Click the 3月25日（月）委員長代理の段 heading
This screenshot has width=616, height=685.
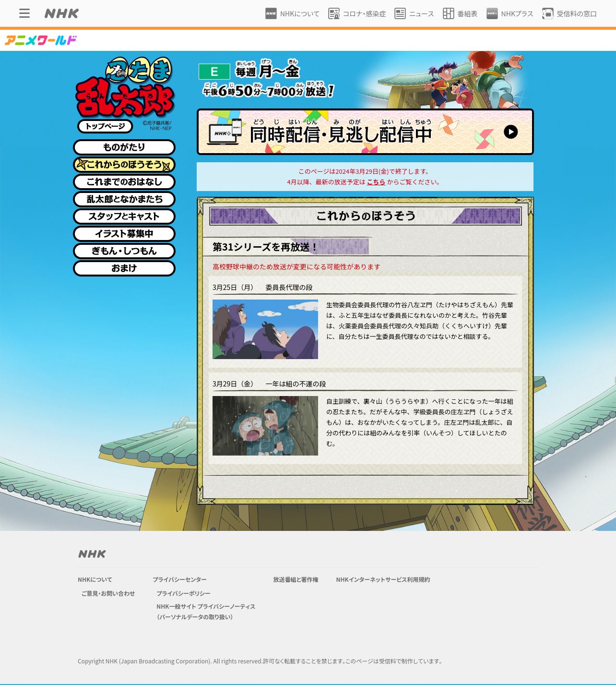[x=262, y=288]
